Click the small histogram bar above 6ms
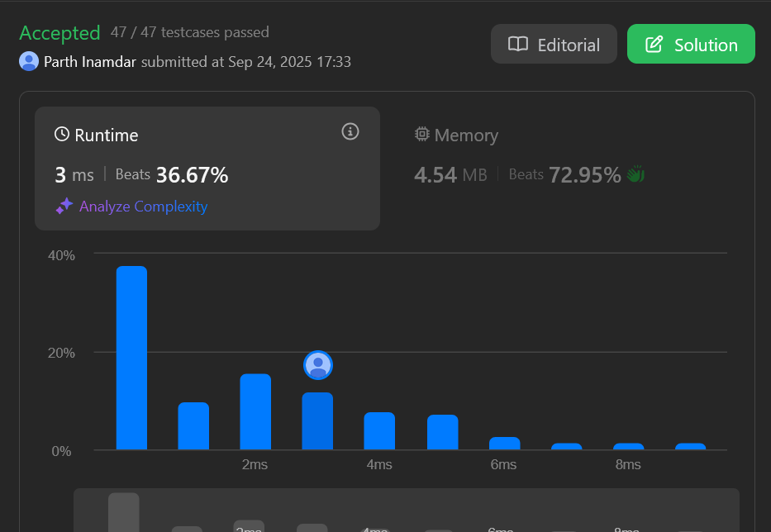The image size is (771, 532). (504, 444)
